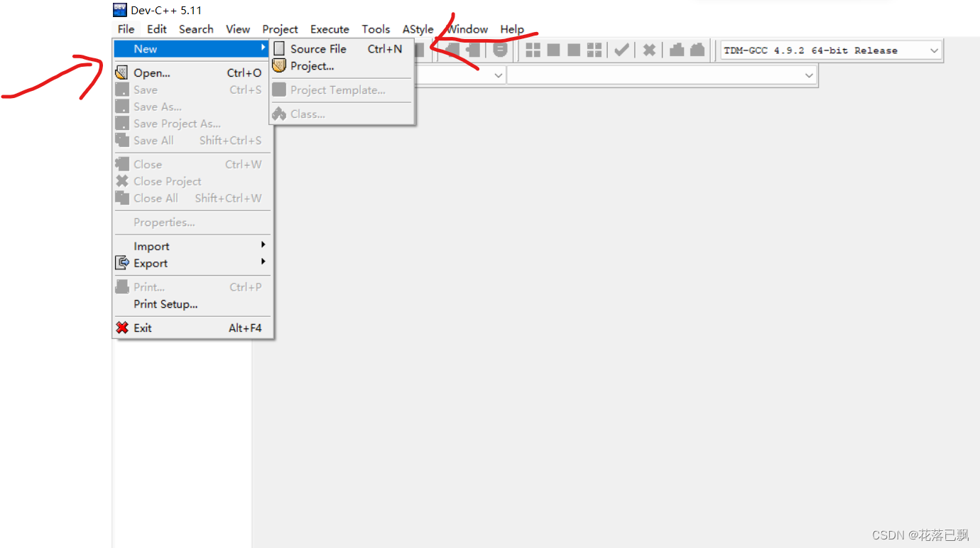Viewport: 980px width, 548px height.
Task: Click the Dev-C++ logo in the title bar
Action: pyautogui.click(x=120, y=10)
